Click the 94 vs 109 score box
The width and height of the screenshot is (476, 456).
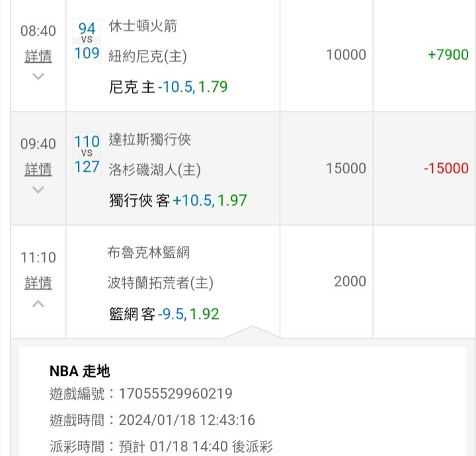87,40
